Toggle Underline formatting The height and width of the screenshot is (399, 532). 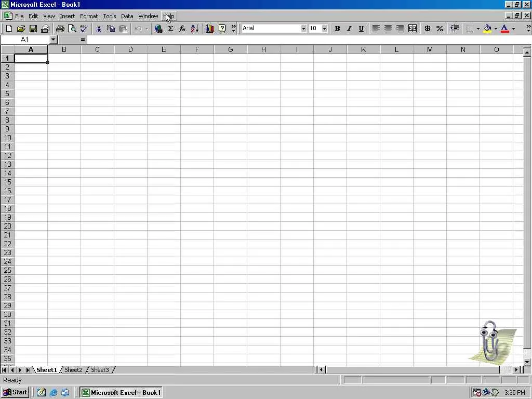click(362, 29)
